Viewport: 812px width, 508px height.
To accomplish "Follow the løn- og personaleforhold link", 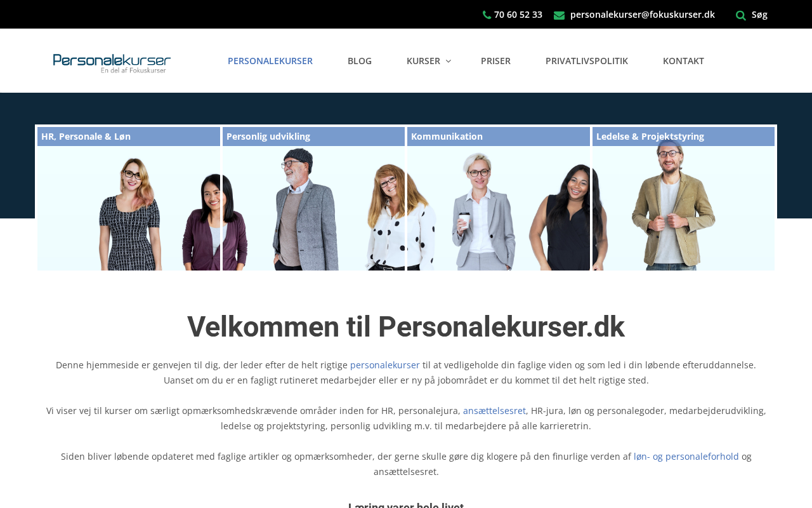I will point(686,457).
